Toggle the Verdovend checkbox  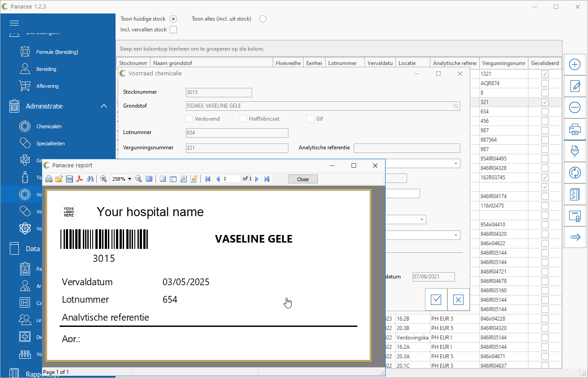(x=189, y=119)
